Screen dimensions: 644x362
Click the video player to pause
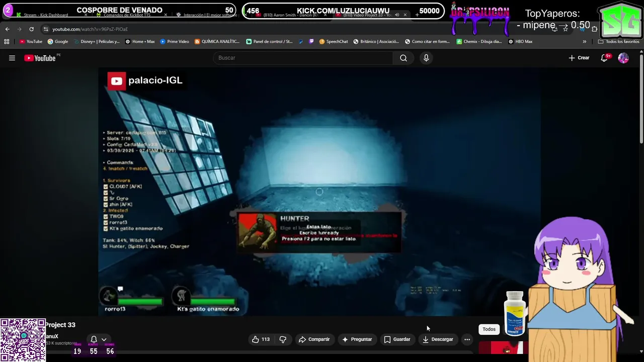point(319,192)
